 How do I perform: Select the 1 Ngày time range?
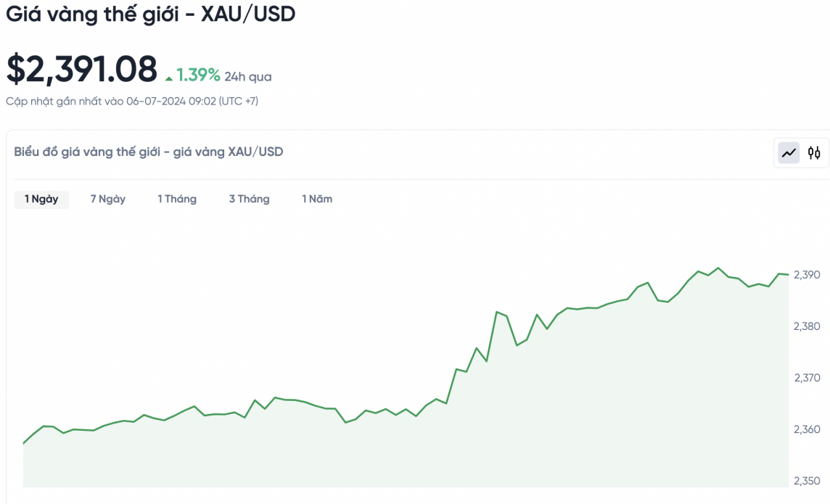[x=41, y=199]
